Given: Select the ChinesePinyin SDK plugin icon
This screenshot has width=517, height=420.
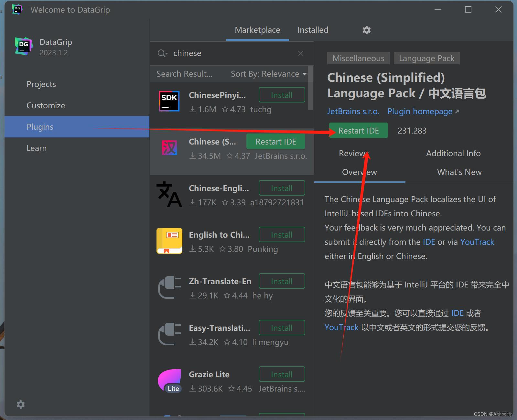Looking at the screenshot, I should (x=169, y=101).
